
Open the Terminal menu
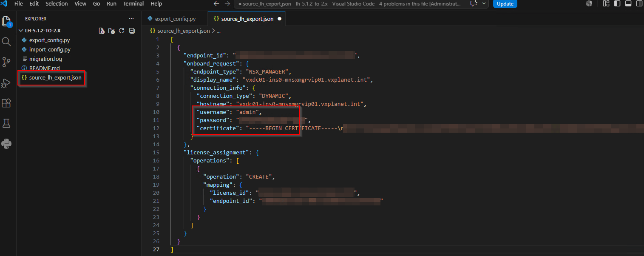pyautogui.click(x=133, y=4)
